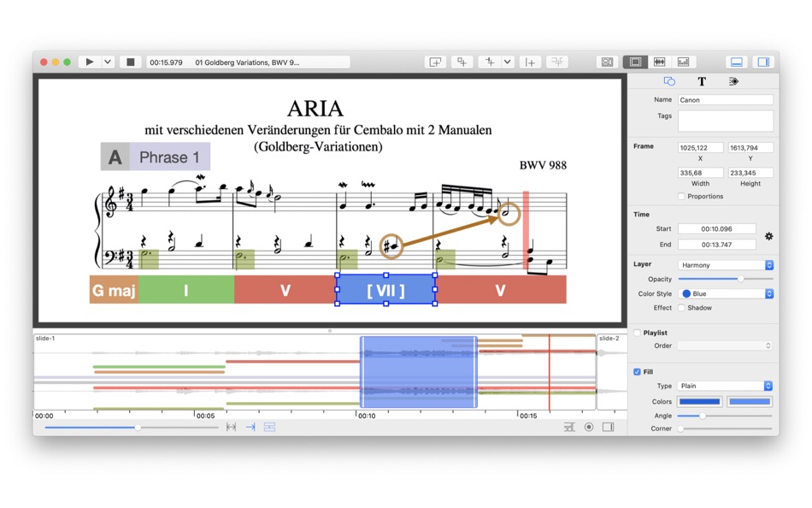Toggle the snap layers timeline icon
812x508 pixels.
click(269, 427)
